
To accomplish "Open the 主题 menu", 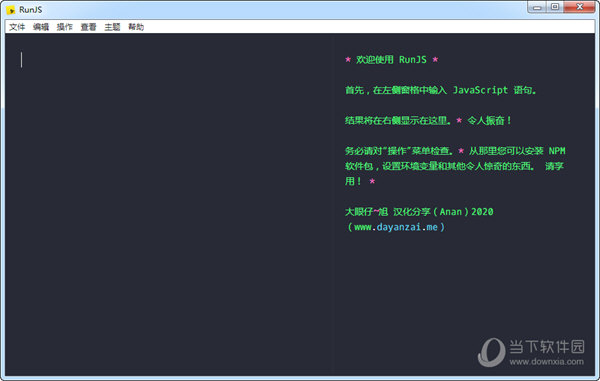I will point(112,27).
